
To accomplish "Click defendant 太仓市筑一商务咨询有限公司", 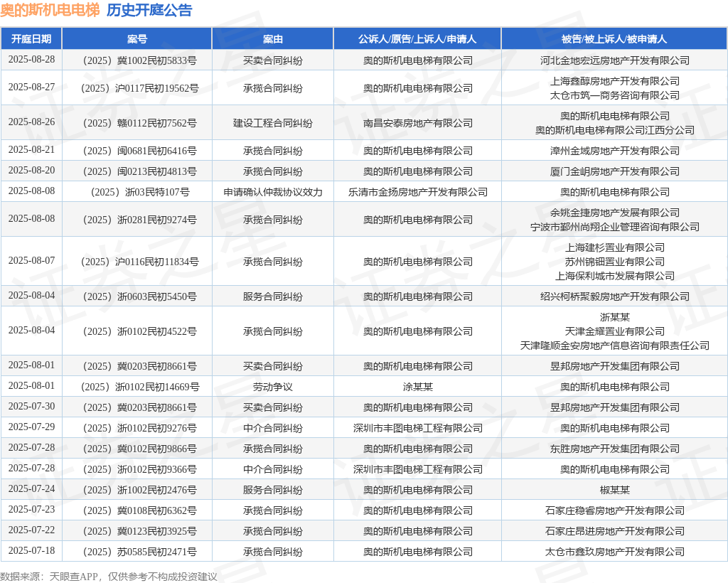I will 614,95.
